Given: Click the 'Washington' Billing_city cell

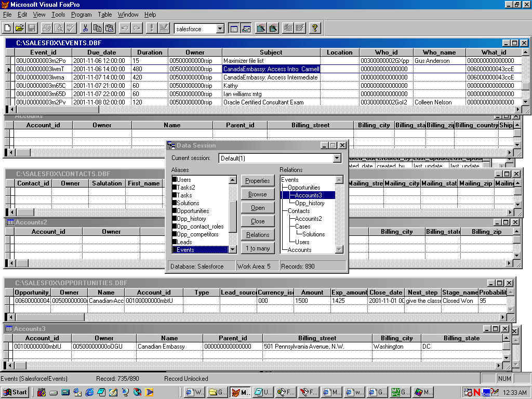Looking at the screenshot, I should (396, 347).
